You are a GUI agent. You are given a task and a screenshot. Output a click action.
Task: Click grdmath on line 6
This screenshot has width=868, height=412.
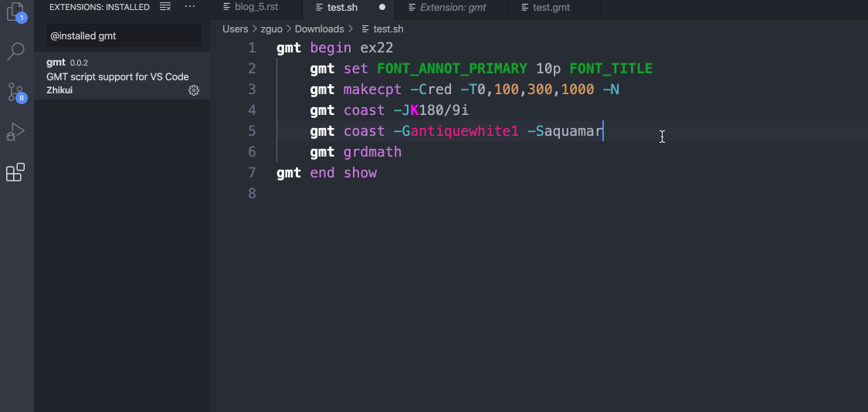click(x=372, y=151)
